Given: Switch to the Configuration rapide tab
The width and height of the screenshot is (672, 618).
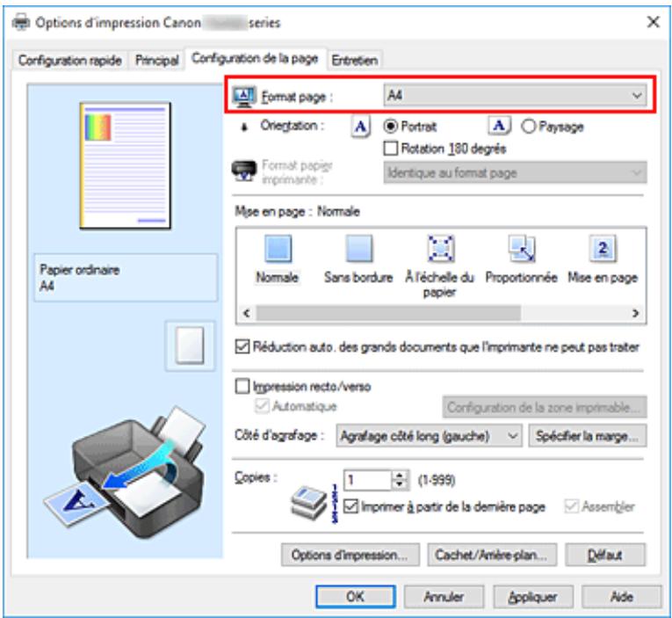Looking at the screenshot, I should coord(70,60).
